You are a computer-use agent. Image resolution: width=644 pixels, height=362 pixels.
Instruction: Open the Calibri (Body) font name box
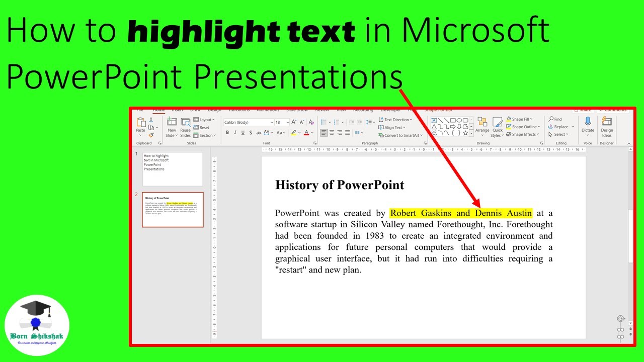click(249, 122)
